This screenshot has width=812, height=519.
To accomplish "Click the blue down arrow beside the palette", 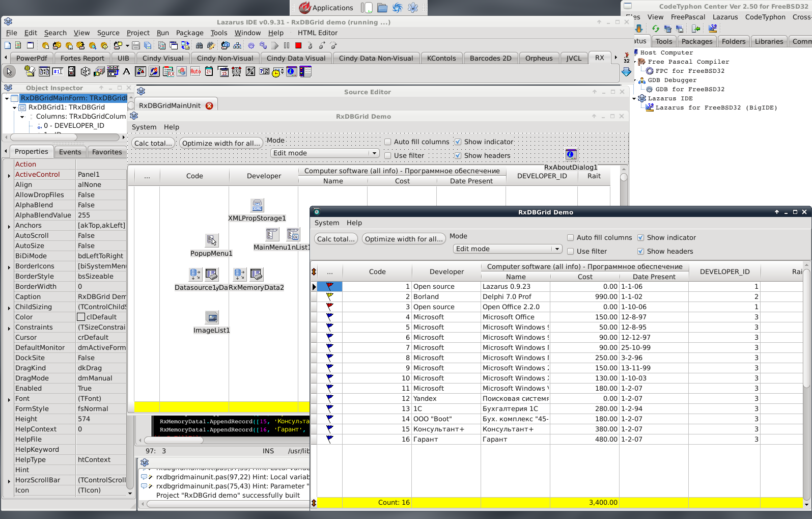I will 627,72.
